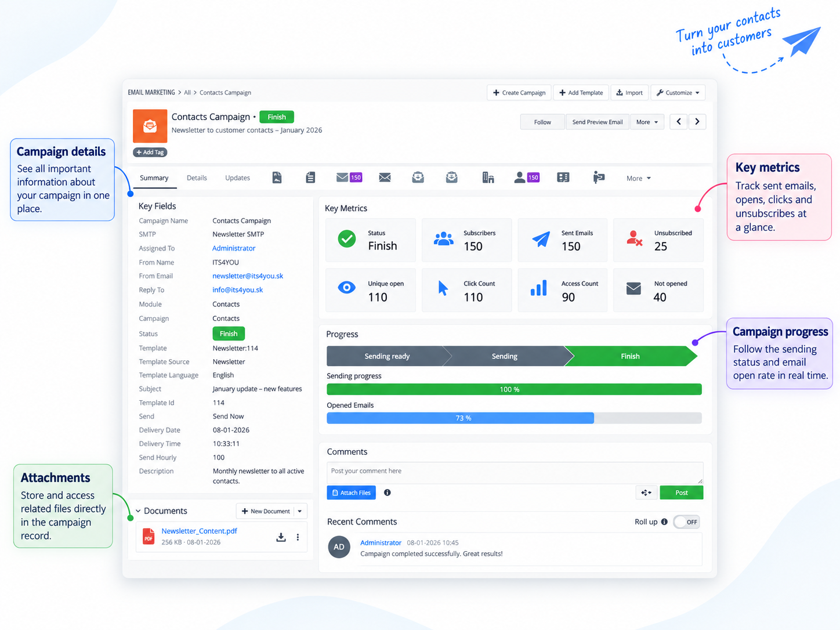Click the Import button
This screenshot has width=840, height=630.
629,93
